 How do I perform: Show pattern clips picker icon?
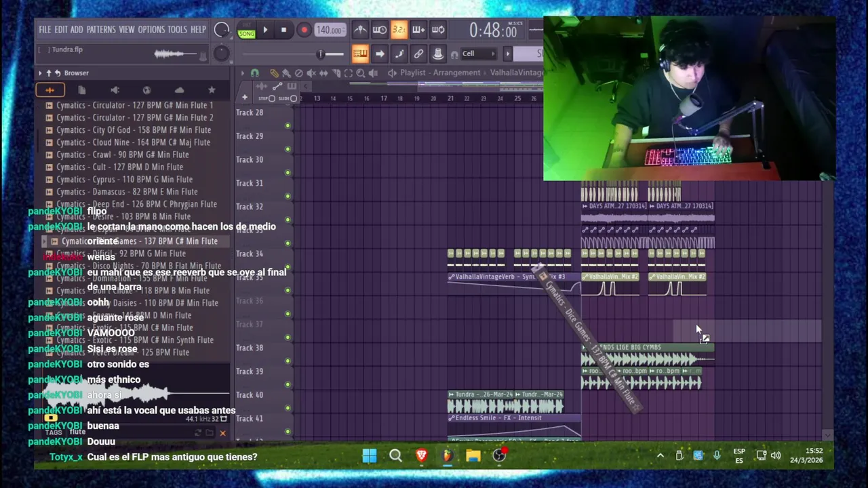pyautogui.click(x=292, y=86)
